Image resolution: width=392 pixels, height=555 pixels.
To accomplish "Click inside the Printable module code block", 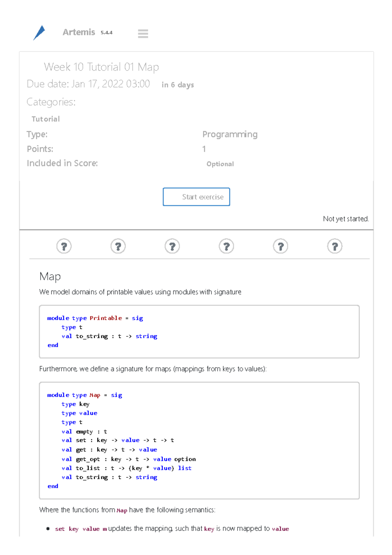I will click(199, 331).
